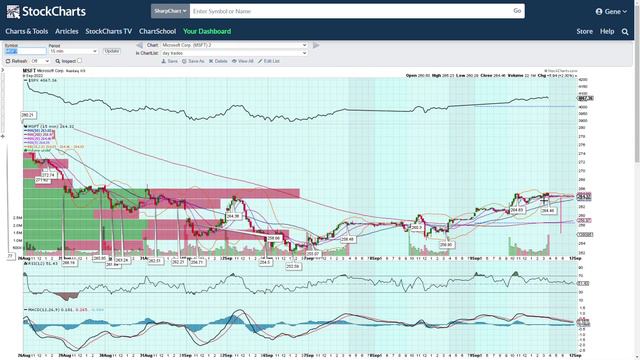The image size is (640, 360).
Task: Click Edit List
Action: pyautogui.click(x=269, y=61)
